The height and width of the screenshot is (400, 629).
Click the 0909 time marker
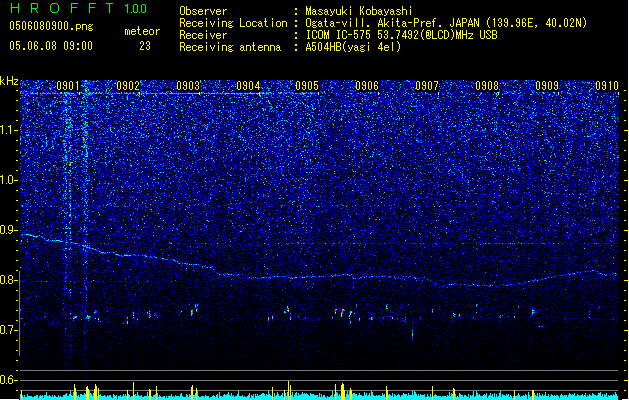pyautogui.click(x=547, y=86)
